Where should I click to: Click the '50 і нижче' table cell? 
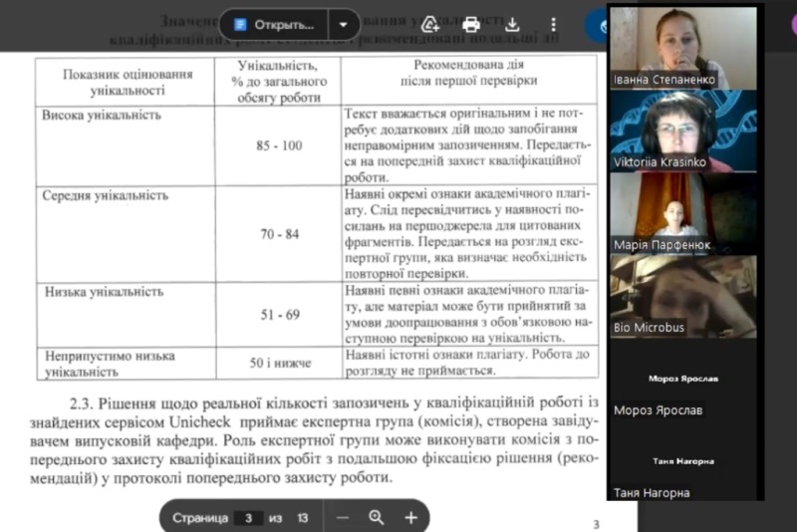coord(280,363)
